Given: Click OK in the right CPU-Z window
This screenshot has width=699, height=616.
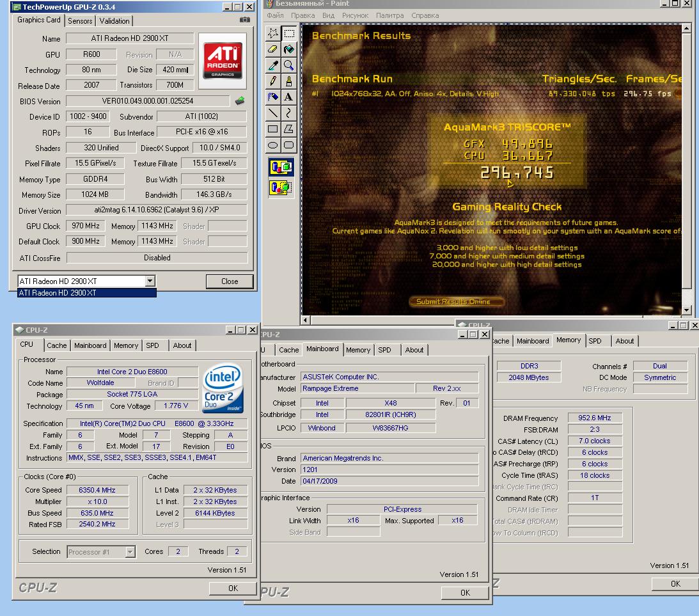Looking at the screenshot, I should click(x=675, y=584).
